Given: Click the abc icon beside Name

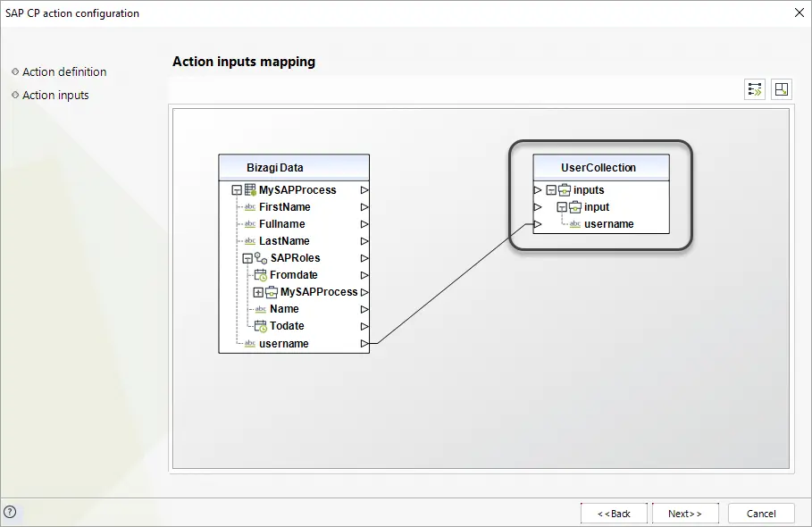Looking at the screenshot, I should coord(261,309).
